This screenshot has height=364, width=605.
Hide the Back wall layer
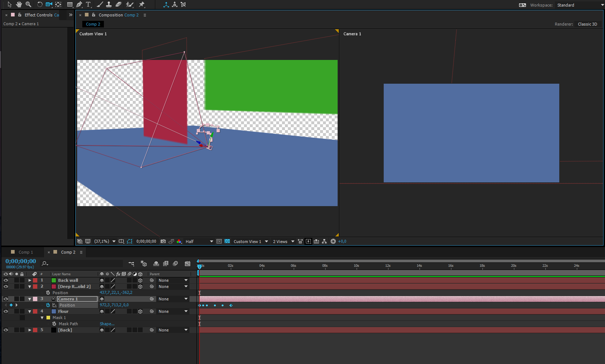pyautogui.click(x=6, y=280)
